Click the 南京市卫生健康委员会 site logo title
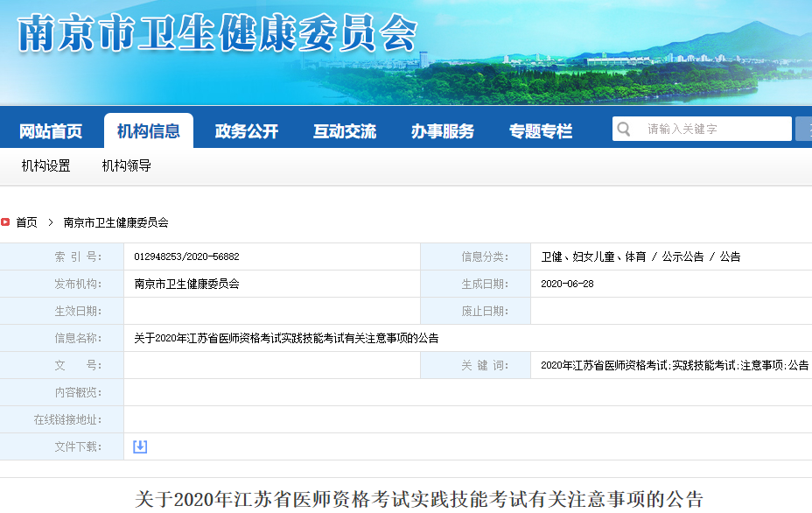The image size is (812, 513). pos(216,33)
